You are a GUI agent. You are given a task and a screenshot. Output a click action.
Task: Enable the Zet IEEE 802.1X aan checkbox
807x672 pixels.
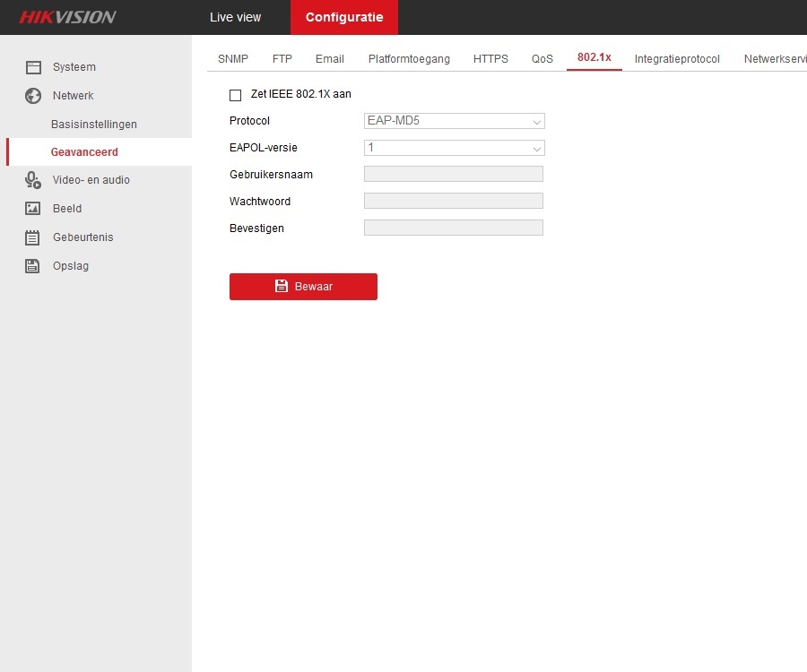235,95
